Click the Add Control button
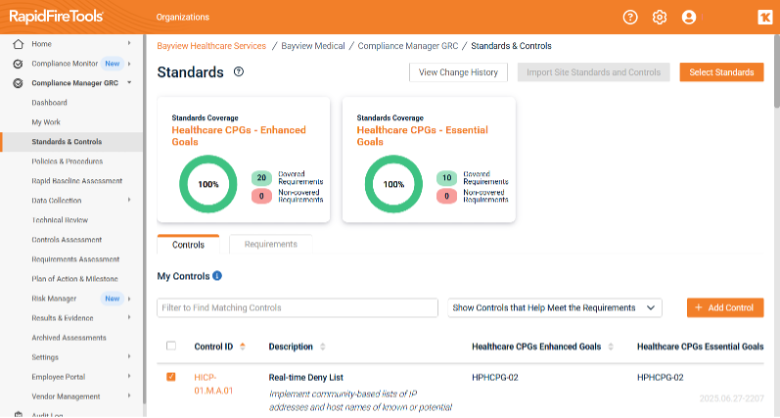The height and width of the screenshot is (418, 780). click(x=725, y=308)
